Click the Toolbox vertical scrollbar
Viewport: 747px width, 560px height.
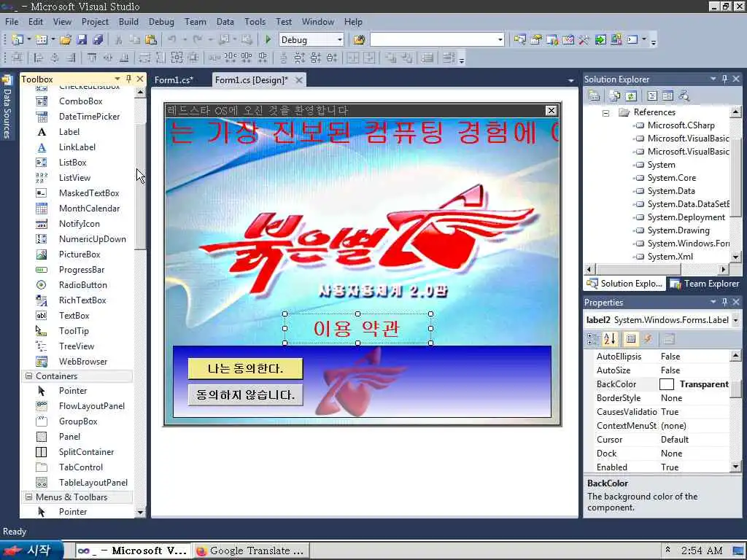140,186
